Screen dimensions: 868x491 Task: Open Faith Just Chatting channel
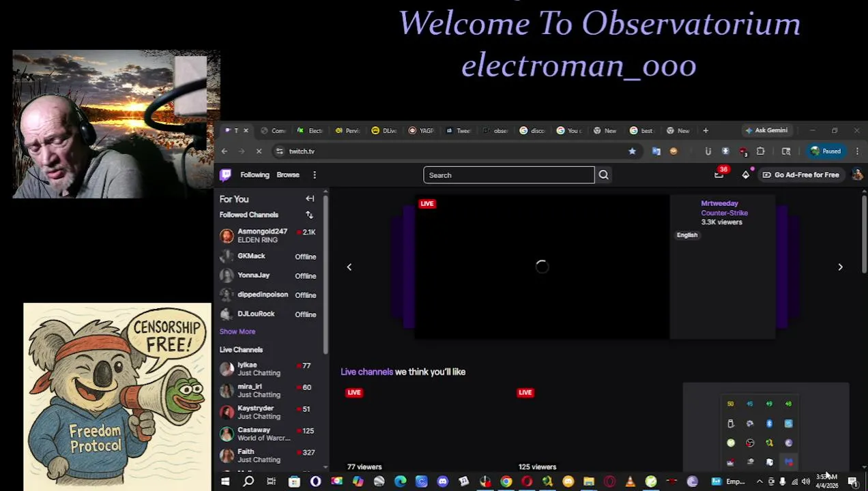(x=268, y=456)
